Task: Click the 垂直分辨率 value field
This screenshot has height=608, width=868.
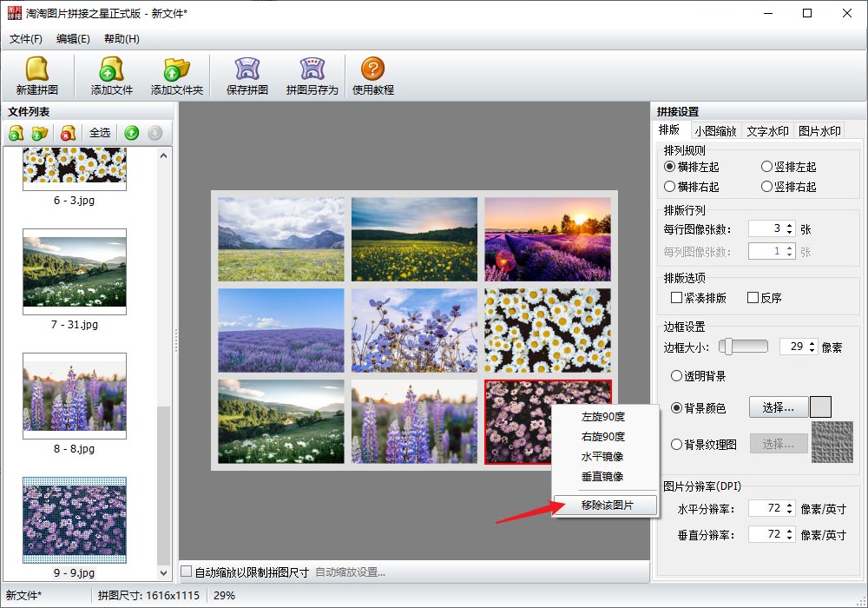Action: pos(766,534)
